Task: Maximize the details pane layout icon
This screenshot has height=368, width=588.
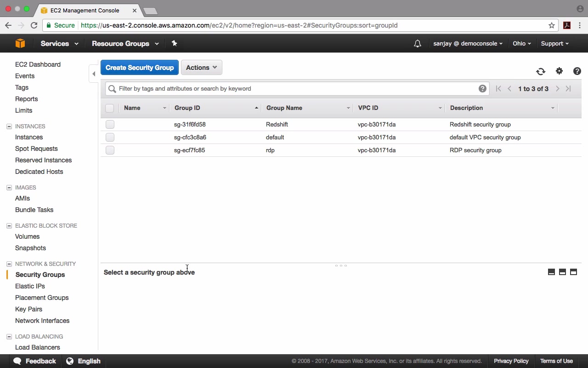Action: coord(573,272)
